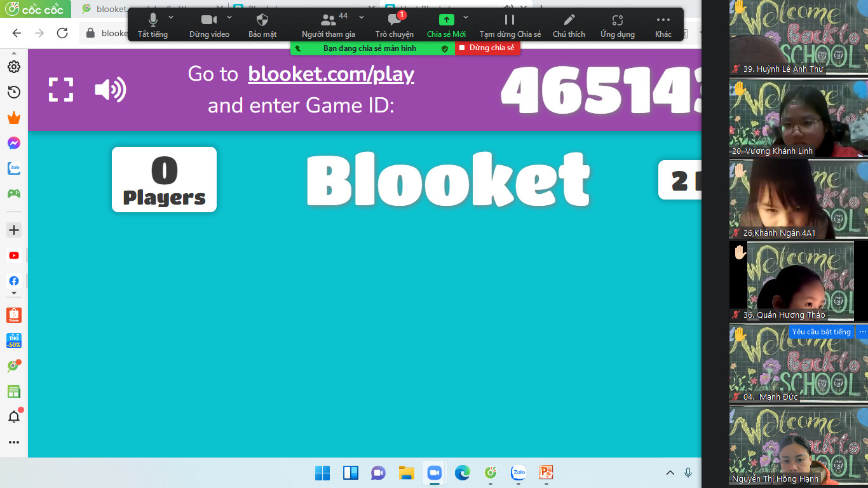Viewport: 868px width, 488px height.
Task: Mute the Blooket sound speaker icon
Action: (110, 90)
